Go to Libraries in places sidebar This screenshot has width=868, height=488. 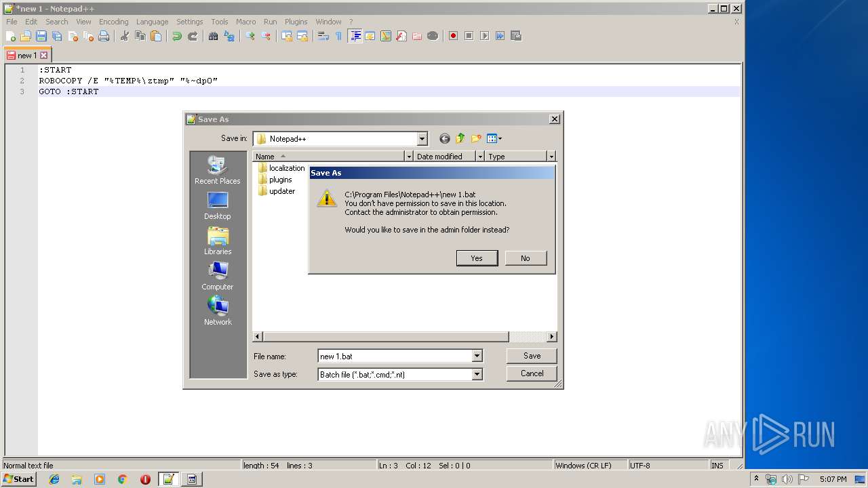tap(217, 241)
